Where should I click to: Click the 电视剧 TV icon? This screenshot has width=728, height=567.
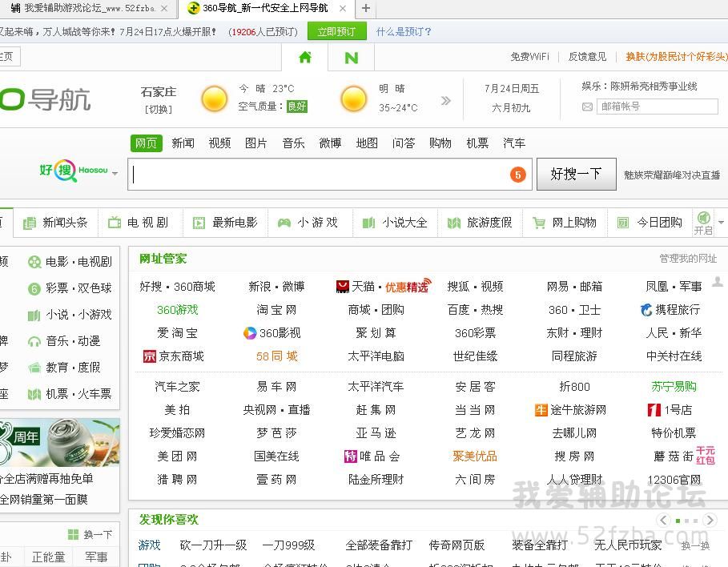coord(115,223)
